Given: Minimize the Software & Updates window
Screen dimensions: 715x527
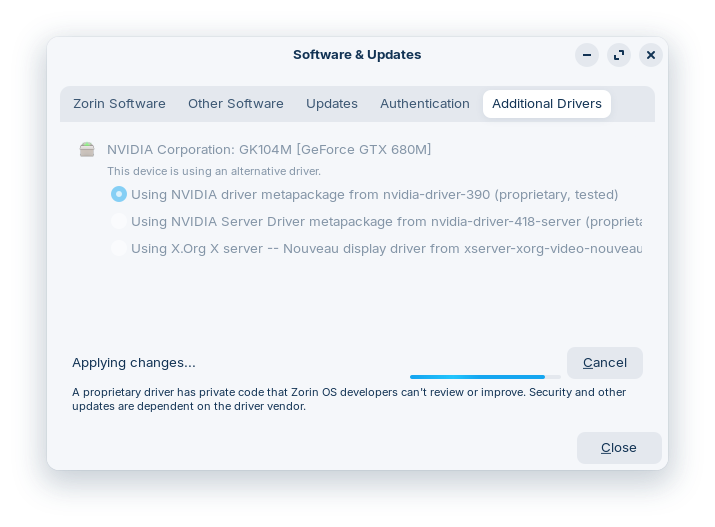Looking at the screenshot, I should click(587, 55).
